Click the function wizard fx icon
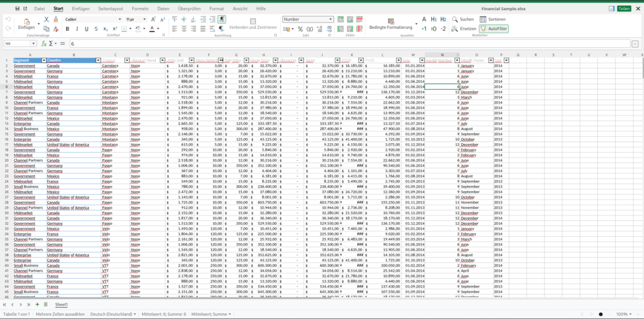Image resolution: width=644 pixels, height=319 pixels. click(x=44, y=44)
